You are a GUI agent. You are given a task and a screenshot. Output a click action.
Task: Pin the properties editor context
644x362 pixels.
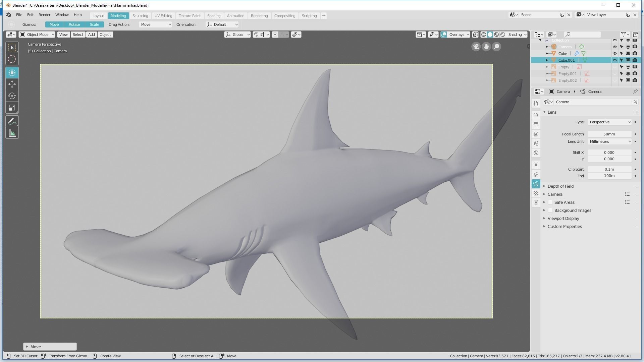point(635,92)
